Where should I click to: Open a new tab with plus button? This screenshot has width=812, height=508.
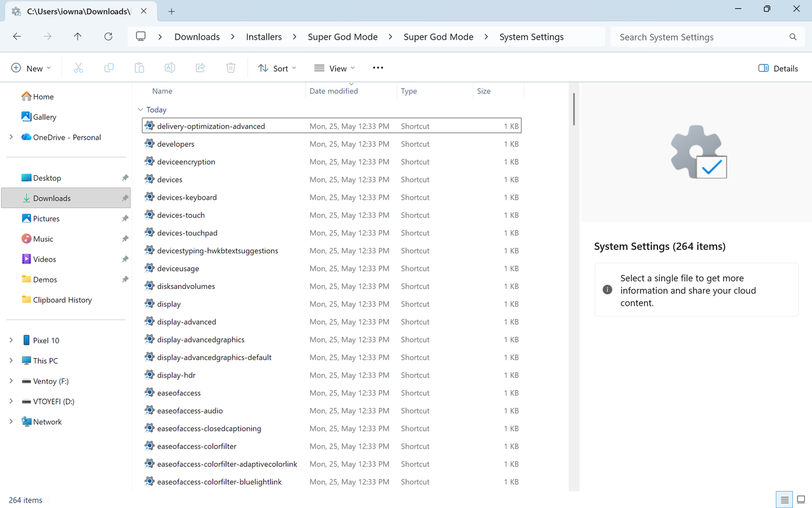pos(171,11)
